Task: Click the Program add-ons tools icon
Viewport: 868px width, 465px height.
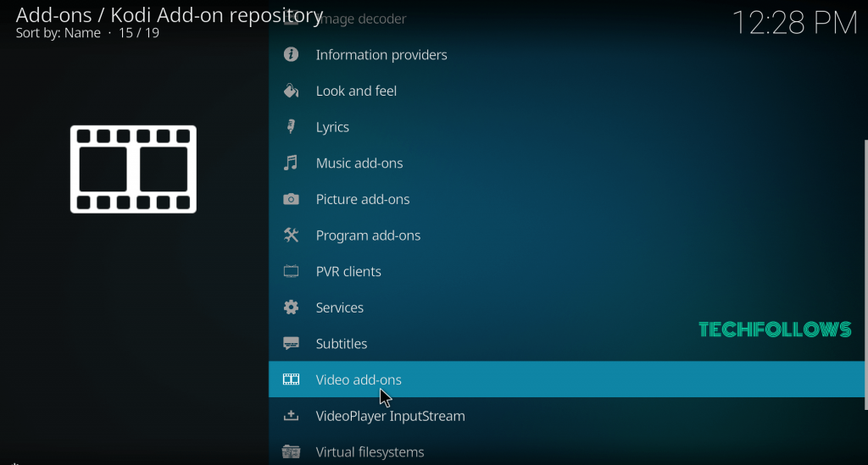Action: click(291, 235)
